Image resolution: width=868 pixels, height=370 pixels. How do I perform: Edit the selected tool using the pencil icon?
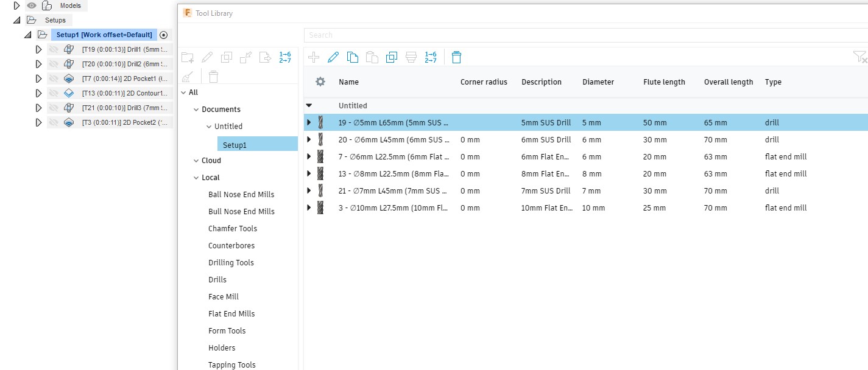tap(333, 57)
